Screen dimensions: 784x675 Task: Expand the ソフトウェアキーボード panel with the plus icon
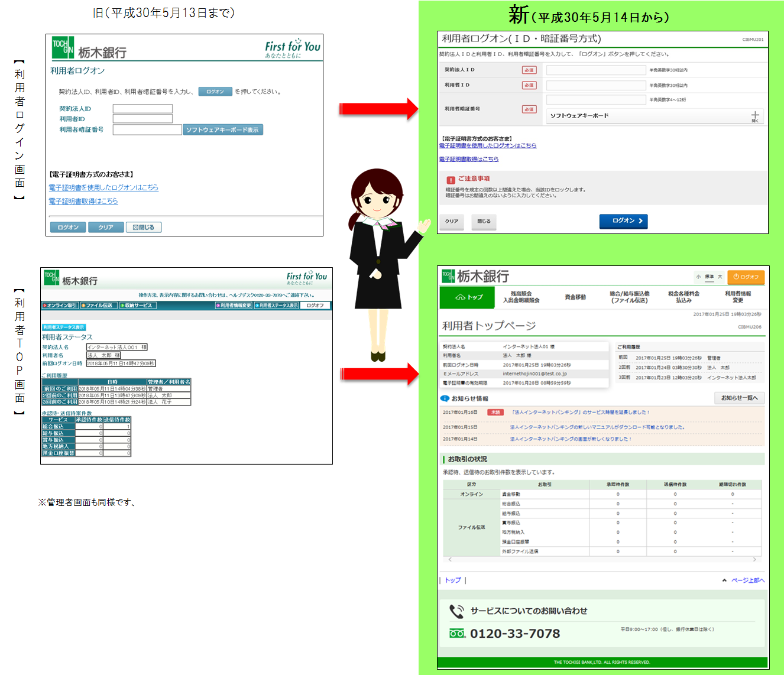click(755, 116)
